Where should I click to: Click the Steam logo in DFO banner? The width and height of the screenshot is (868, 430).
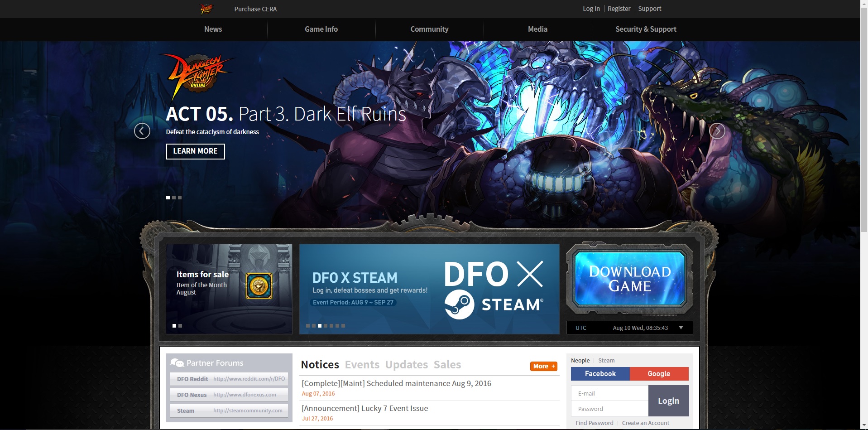459,304
